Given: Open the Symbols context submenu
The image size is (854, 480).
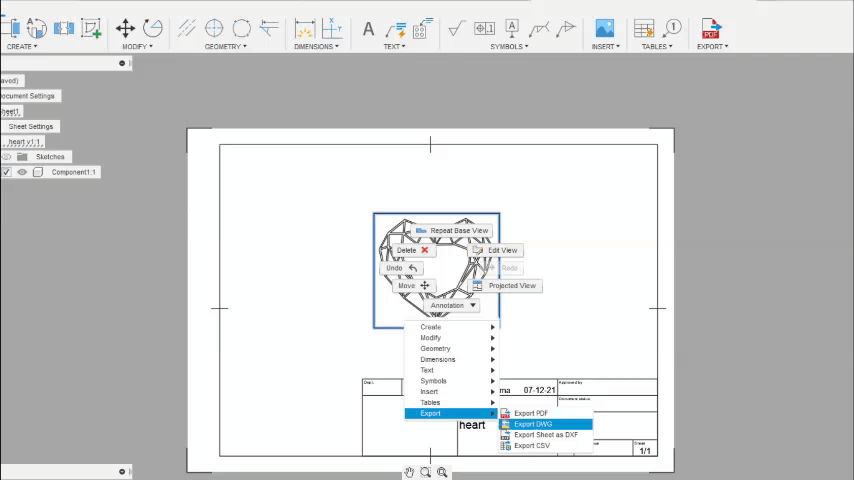Looking at the screenshot, I should tap(452, 381).
